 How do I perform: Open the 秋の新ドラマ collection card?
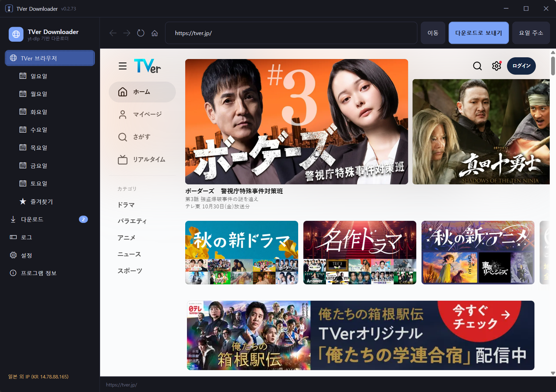[242, 252]
